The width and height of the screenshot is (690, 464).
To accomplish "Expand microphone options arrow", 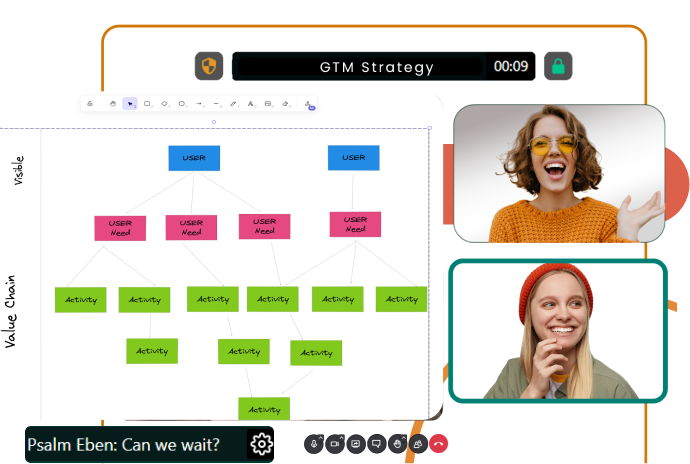I will coord(321,437).
